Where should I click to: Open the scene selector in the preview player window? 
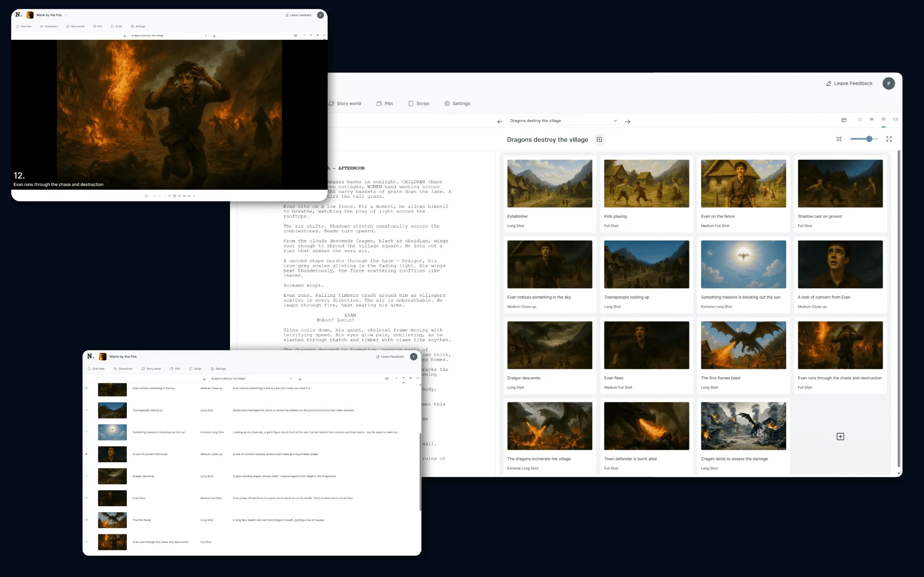coord(167,35)
